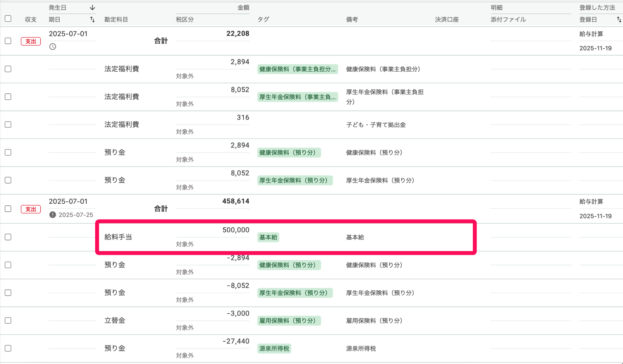Click the 給料手当 account cell
This screenshot has height=364, width=623.
118,237
